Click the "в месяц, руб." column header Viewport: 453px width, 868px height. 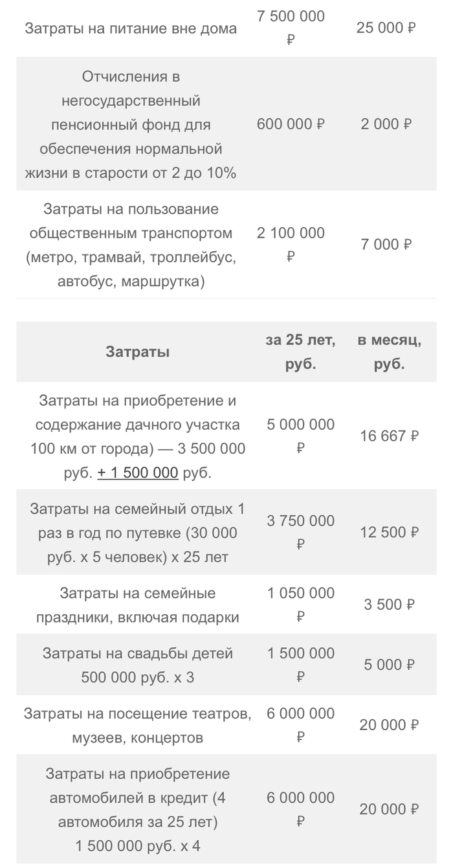389,352
